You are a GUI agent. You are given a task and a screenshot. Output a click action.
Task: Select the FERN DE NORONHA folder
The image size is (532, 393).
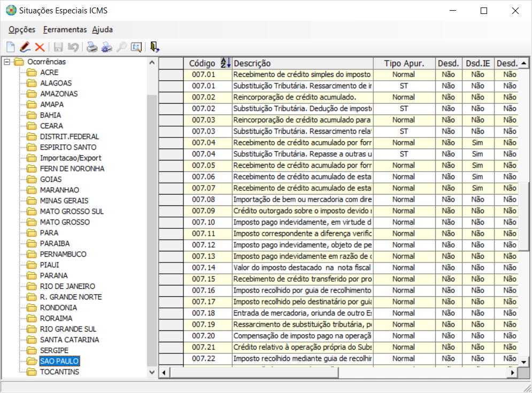click(x=72, y=168)
